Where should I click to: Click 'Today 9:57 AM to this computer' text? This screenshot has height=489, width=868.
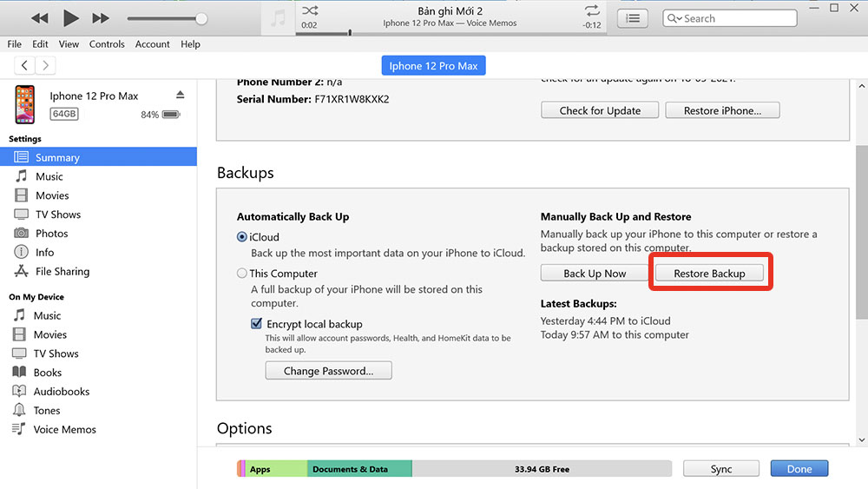click(615, 334)
